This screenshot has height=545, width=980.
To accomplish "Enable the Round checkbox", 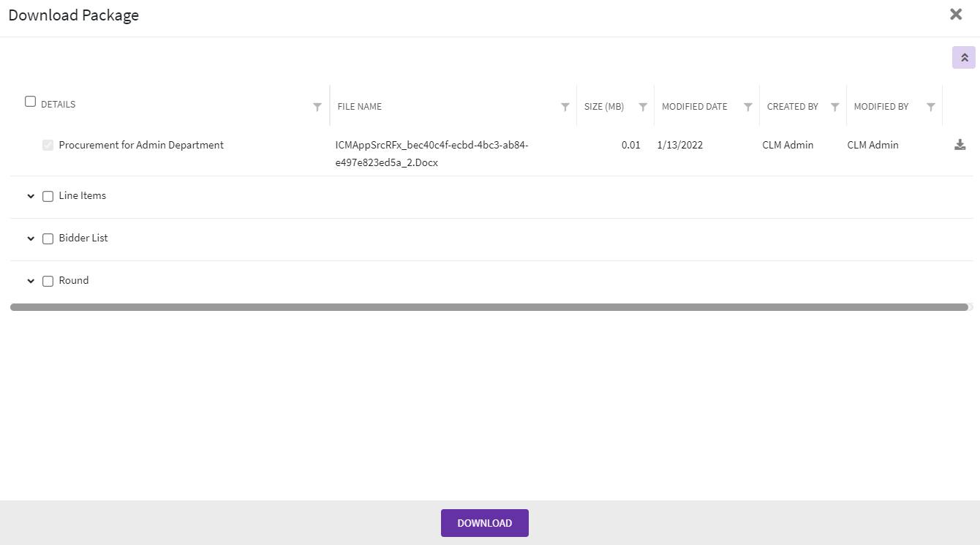I will [48, 281].
